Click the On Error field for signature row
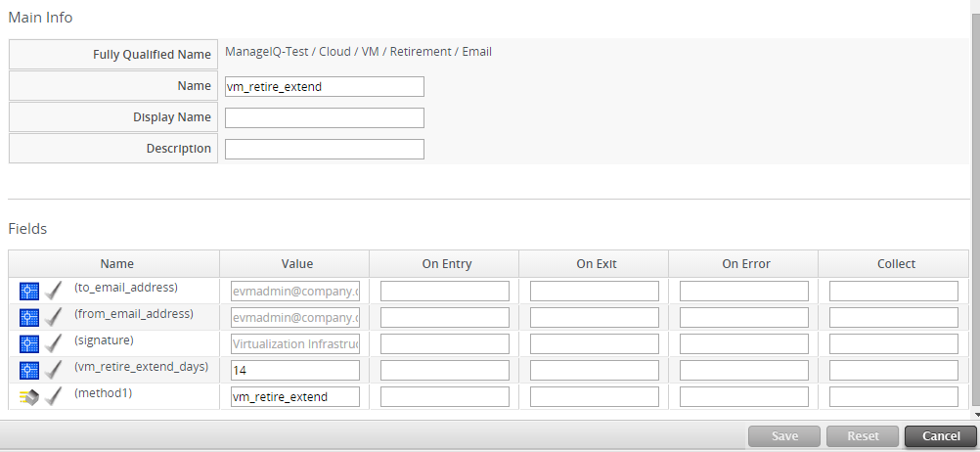Screen dimensions: 980x452 click(744, 343)
